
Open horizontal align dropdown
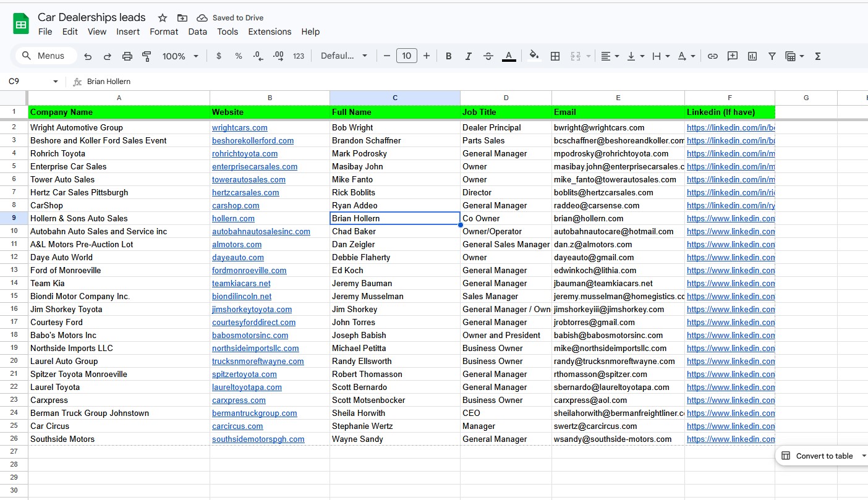pos(610,56)
